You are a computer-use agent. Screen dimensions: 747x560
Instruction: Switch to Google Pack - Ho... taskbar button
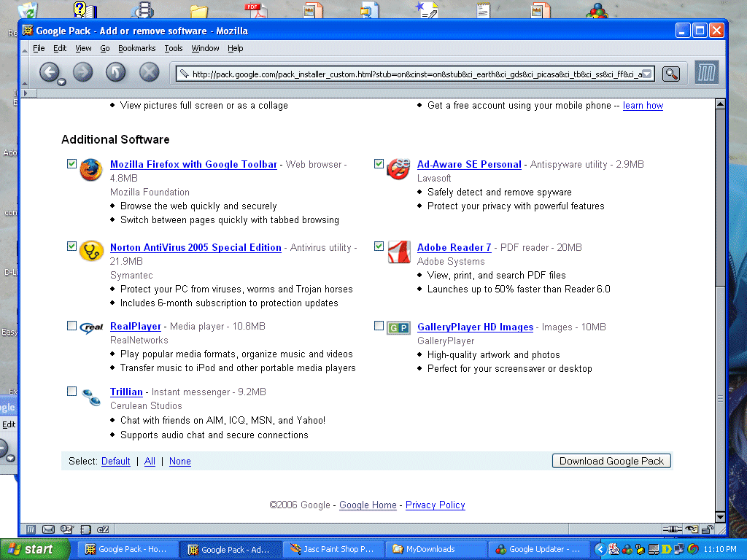pyautogui.click(x=127, y=549)
